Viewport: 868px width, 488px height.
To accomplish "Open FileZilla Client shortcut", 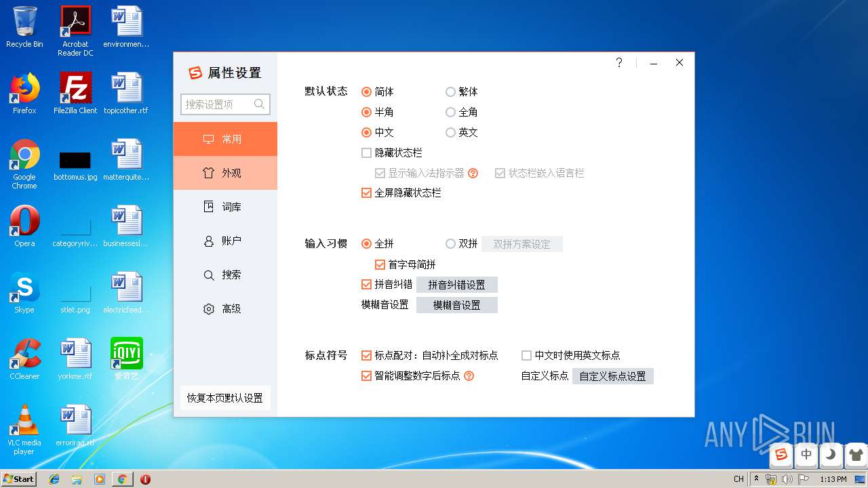I will click(x=75, y=94).
